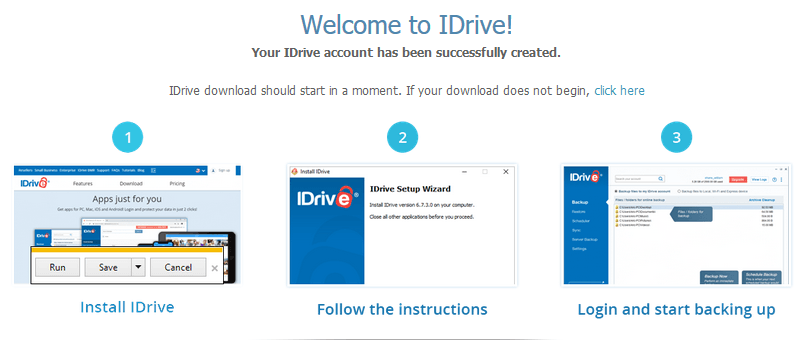
Task: Click the 'Files / folders for backup' tooltip
Action: coord(691,214)
